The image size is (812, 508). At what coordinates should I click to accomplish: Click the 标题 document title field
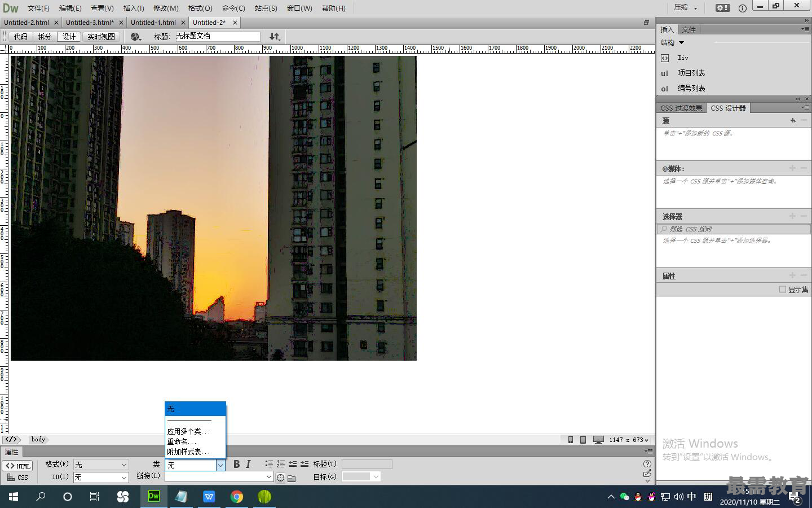pyautogui.click(x=217, y=36)
